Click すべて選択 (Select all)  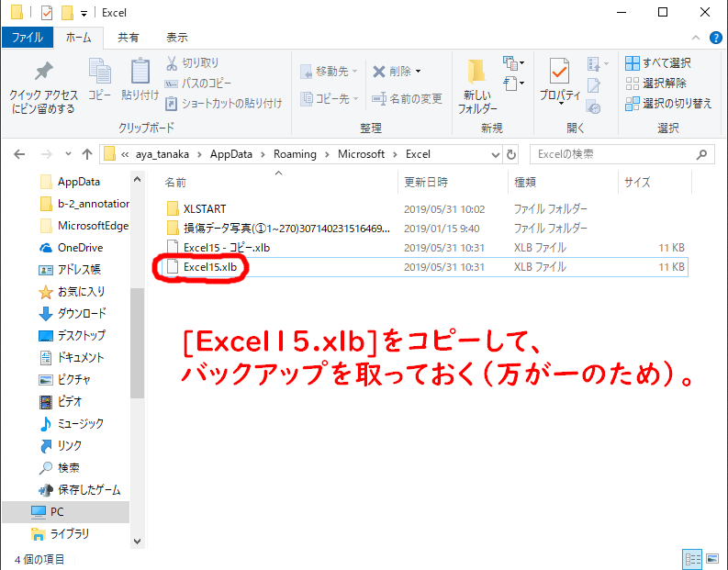(658, 62)
